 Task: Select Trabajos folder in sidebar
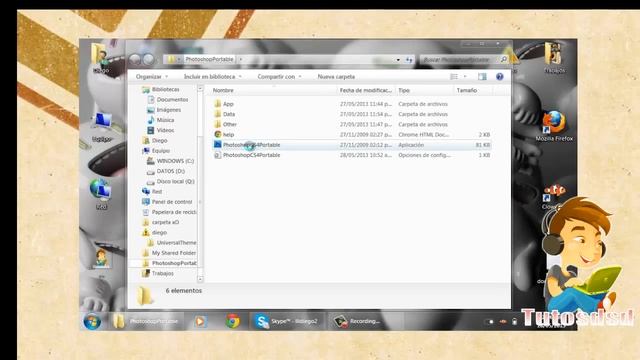158,273
